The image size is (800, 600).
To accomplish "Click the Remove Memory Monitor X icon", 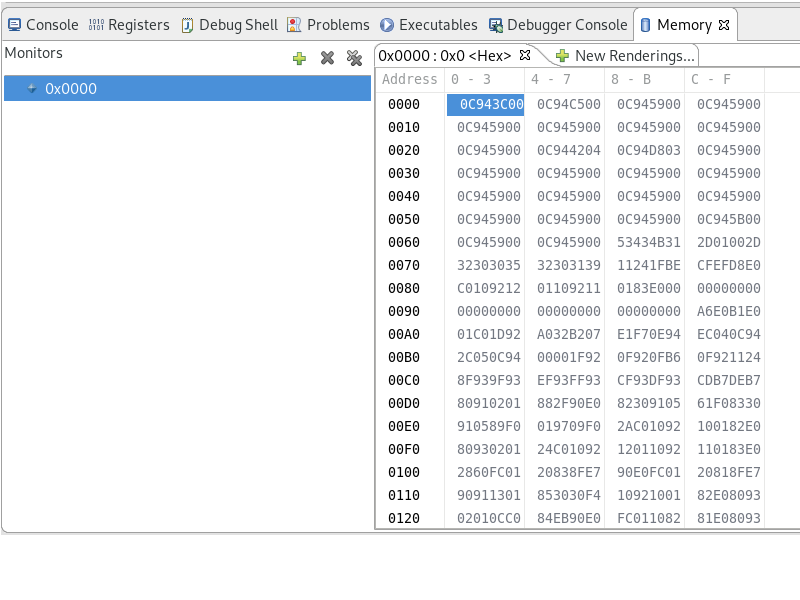I will [x=327, y=58].
